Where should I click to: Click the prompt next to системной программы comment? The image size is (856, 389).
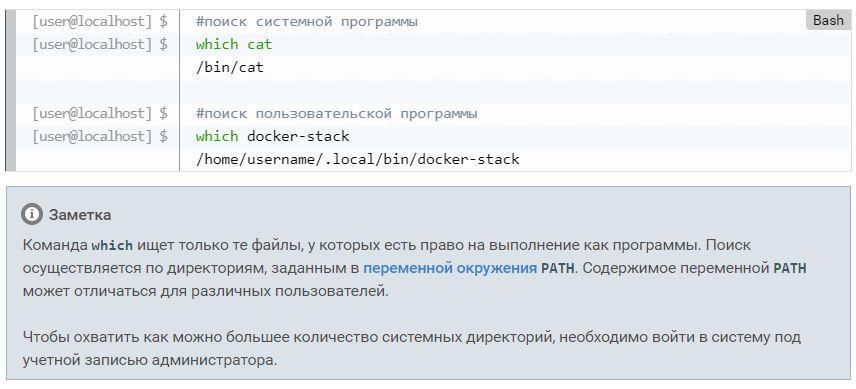point(100,22)
